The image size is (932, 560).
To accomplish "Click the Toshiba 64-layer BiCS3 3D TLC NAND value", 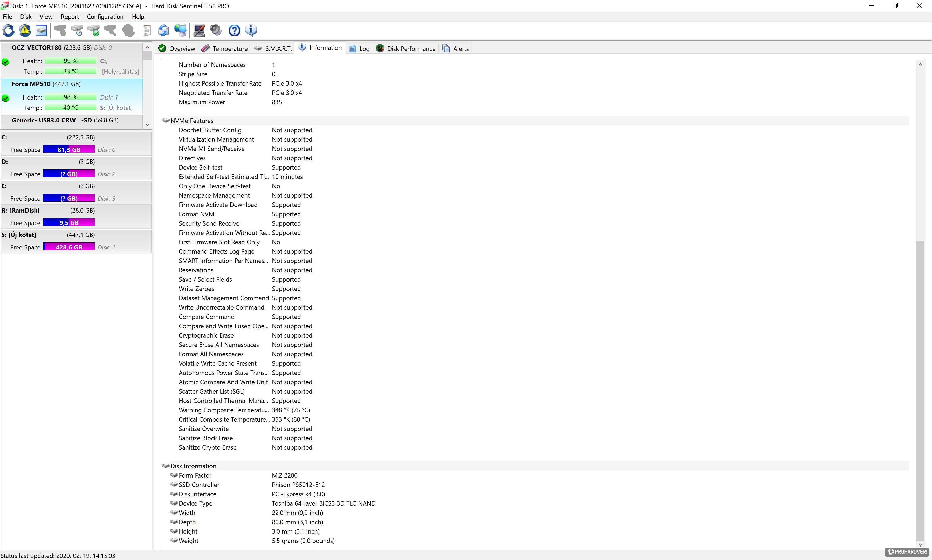I will click(324, 503).
